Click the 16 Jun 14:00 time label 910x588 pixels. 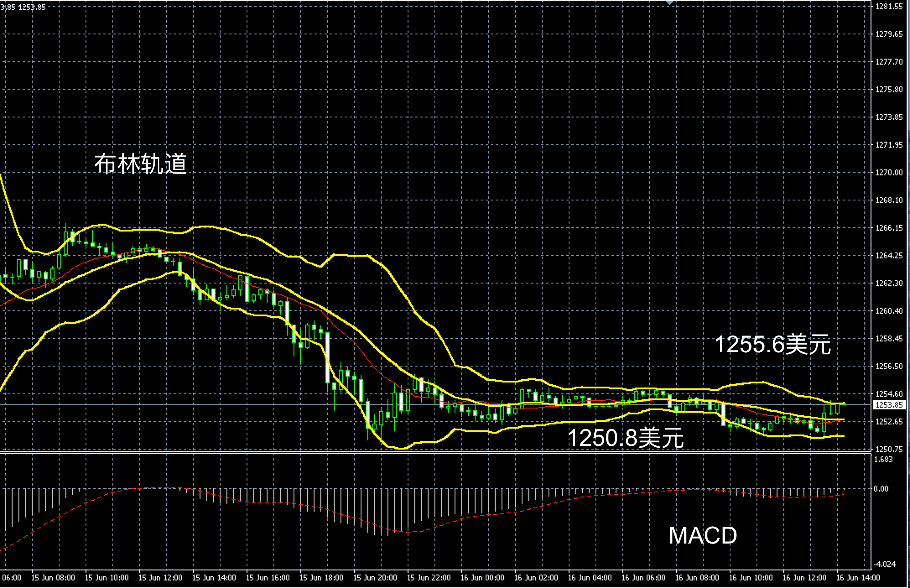click(x=858, y=578)
